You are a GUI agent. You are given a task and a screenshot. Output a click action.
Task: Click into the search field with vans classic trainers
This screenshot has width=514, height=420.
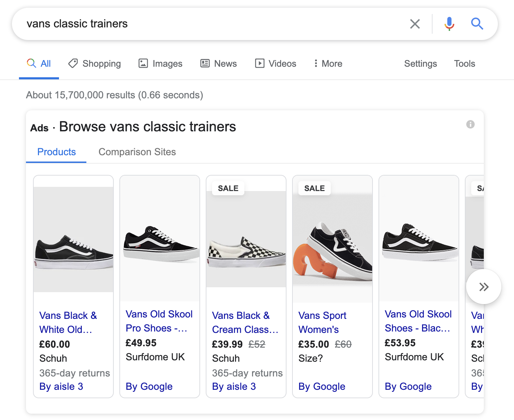click(x=211, y=24)
